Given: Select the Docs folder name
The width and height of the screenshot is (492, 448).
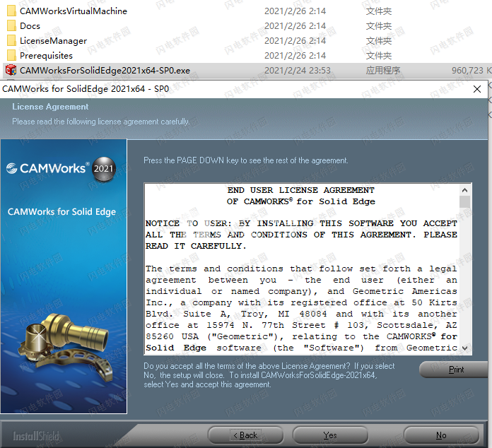Looking at the screenshot, I should point(30,25).
